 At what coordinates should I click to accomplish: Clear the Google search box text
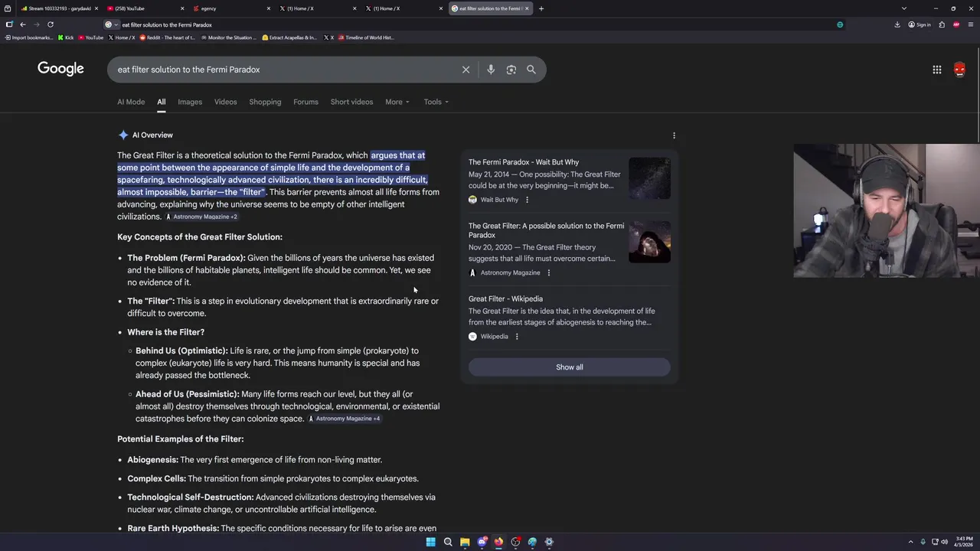(465, 70)
